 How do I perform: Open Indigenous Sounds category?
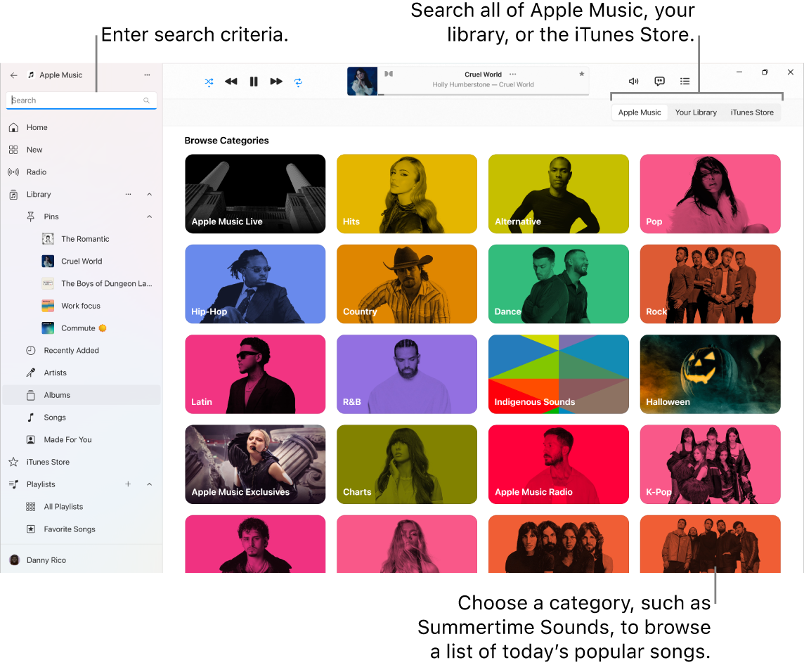pos(559,375)
